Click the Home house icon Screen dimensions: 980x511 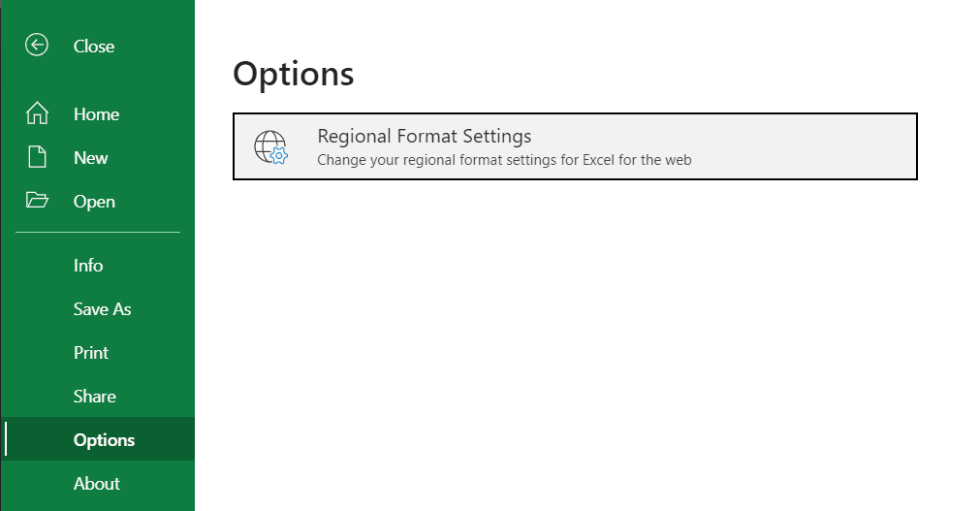click(37, 113)
